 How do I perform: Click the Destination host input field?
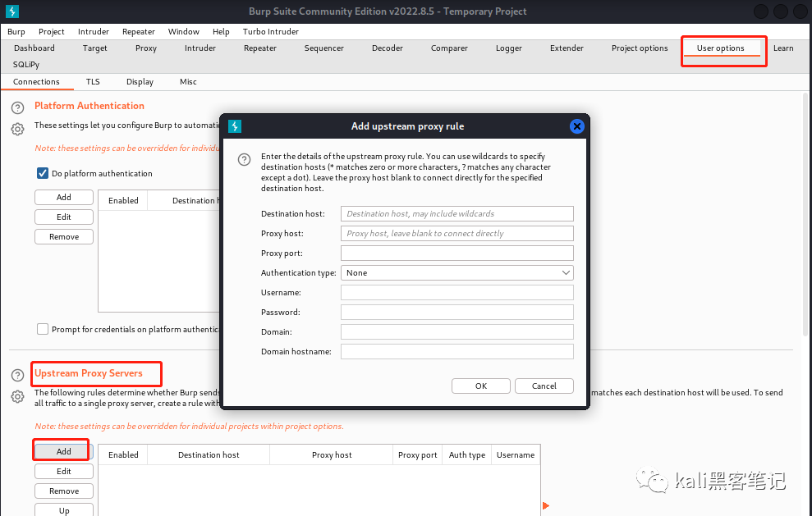[x=456, y=213]
